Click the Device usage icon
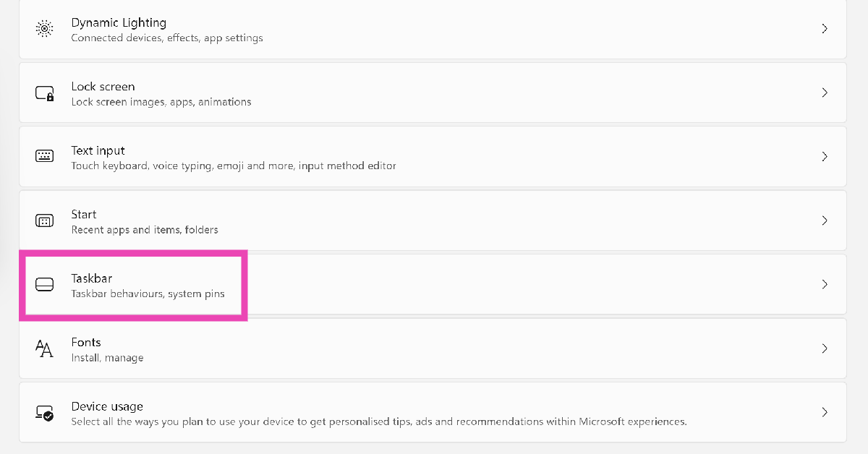Image resolution: width=868 pixels, height=454 pixels. [x=44, y=413]
